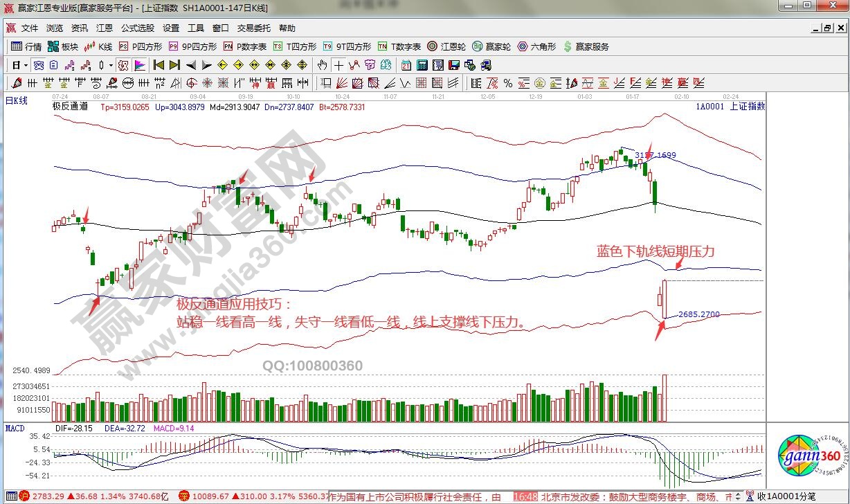
Task: Jump to first bar with green skip-back arrow
Action: tap(159, 65)
